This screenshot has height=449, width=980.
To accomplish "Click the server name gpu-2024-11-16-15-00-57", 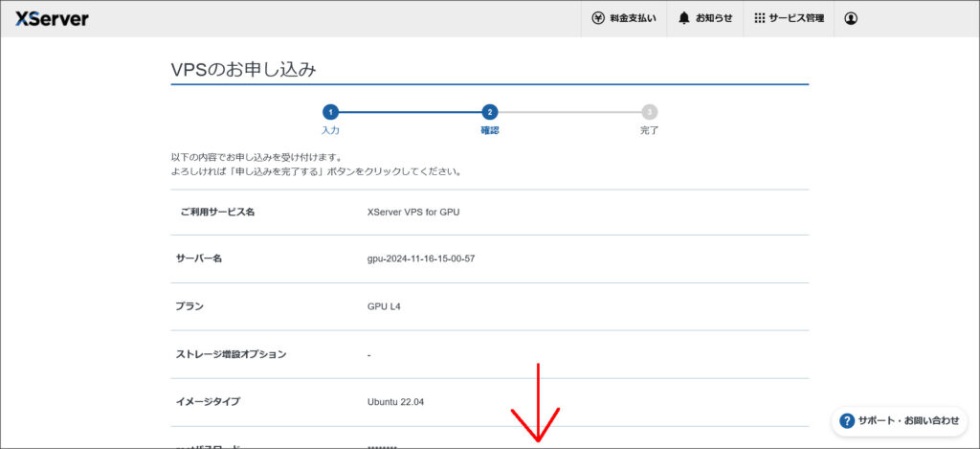I will pos(421,258).
